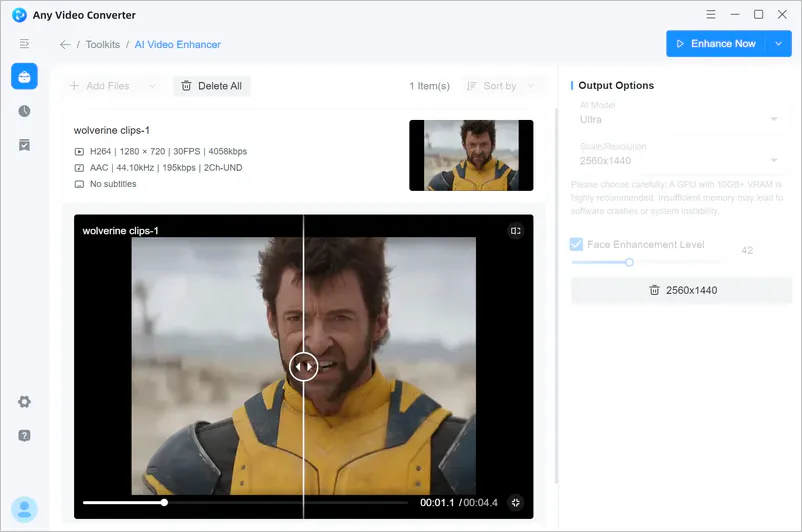Expand the Enhance Now dropdown arrow
Image resolution: width=802 pixels, height=532 pixels.
[778, 43]
